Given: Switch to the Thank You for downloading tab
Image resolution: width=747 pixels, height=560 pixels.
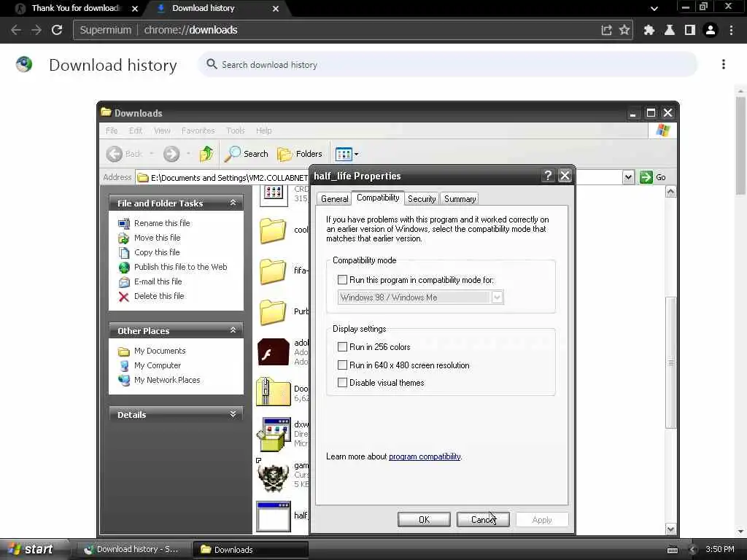Looking at the screenshot, I should click(74, 8).
